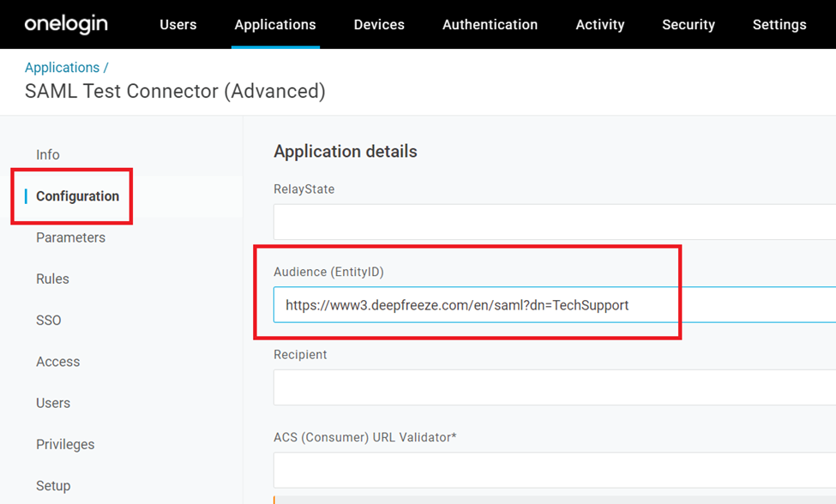
Task: Click the Recipient input field
Action: tap(554, 387)
